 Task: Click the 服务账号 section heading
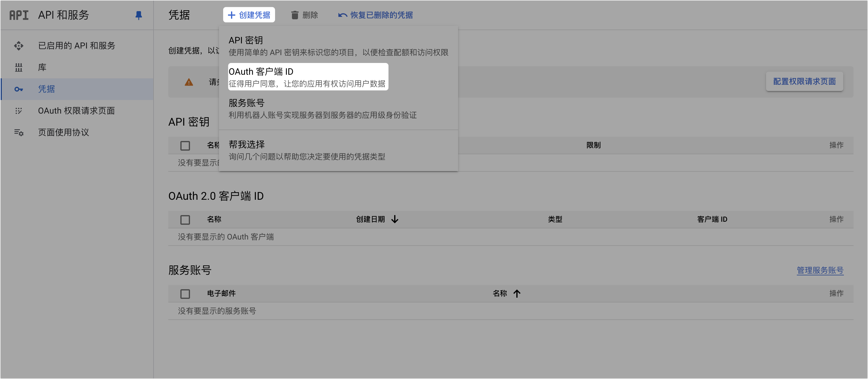(x=190, y=270)
